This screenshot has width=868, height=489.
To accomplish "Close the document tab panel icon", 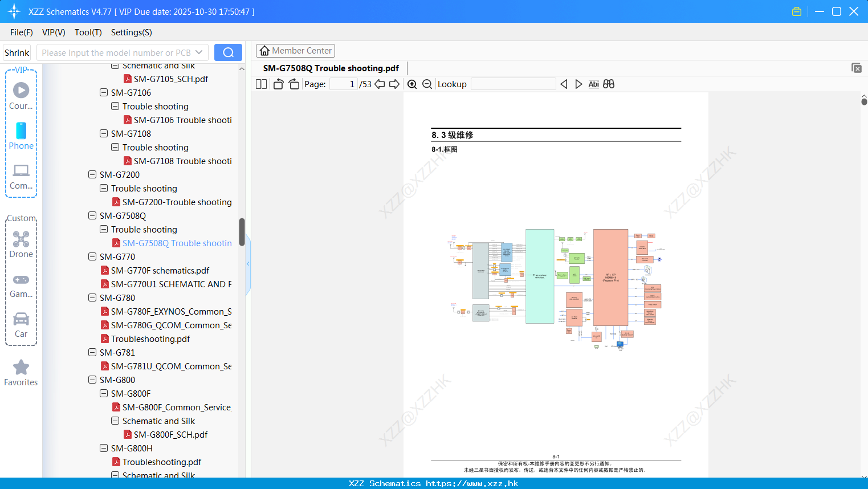I will [856, 68].
